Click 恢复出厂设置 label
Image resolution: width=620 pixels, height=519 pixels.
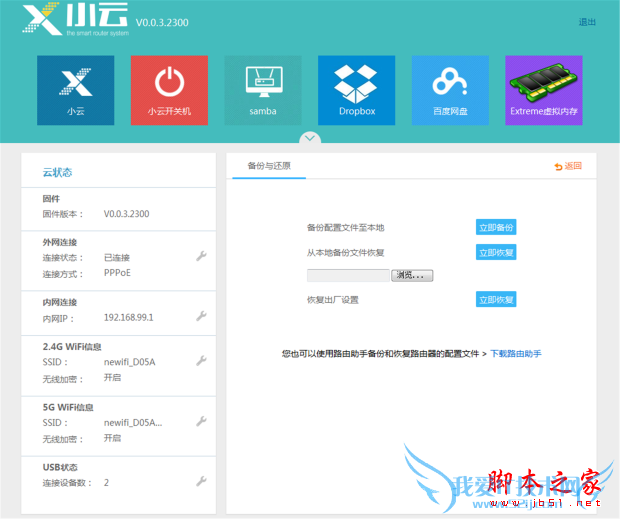point(333,300)
